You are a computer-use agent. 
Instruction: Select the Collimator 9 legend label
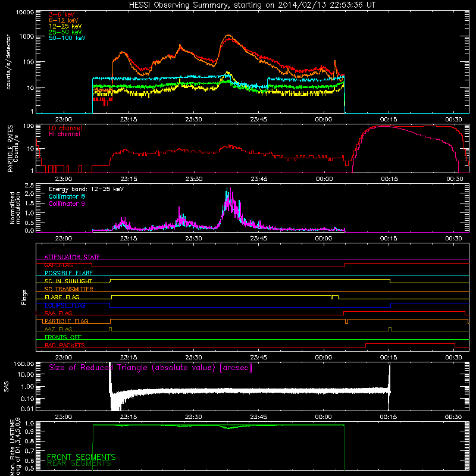click(x=67, y=203)
